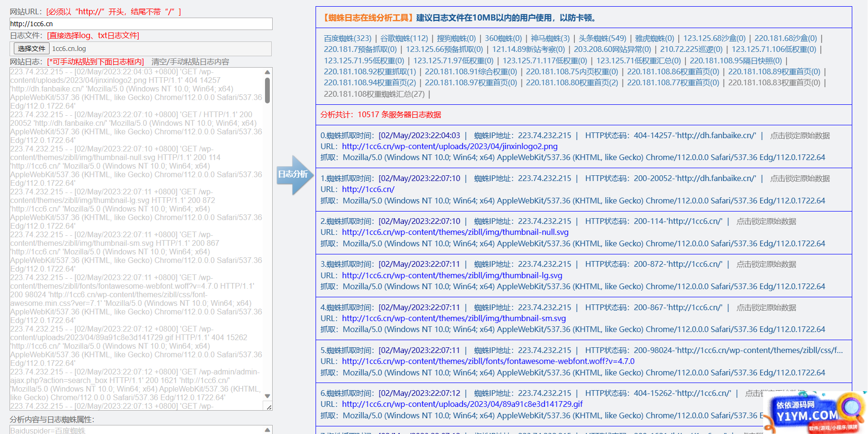Open 360蜘蛛(0) filter link
This screenshot has height=434, width=868.
503,38
